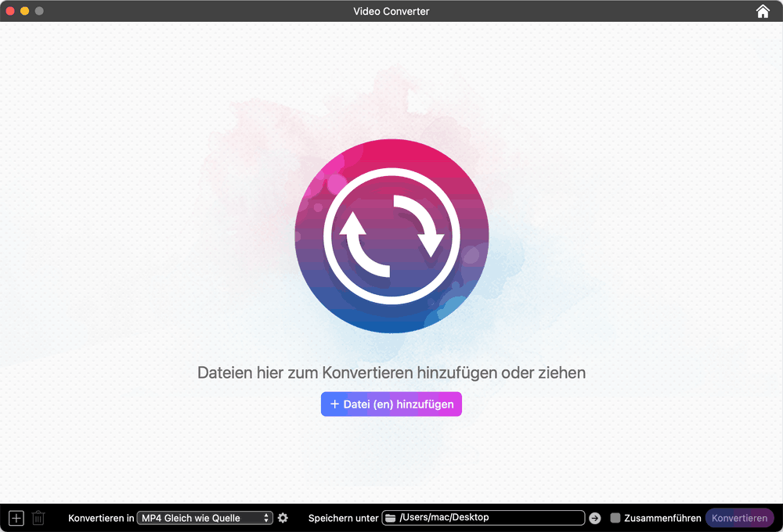Click the Konvertieren in label
The height and width of the screenshot is (532, 783).
coord(101,518)
